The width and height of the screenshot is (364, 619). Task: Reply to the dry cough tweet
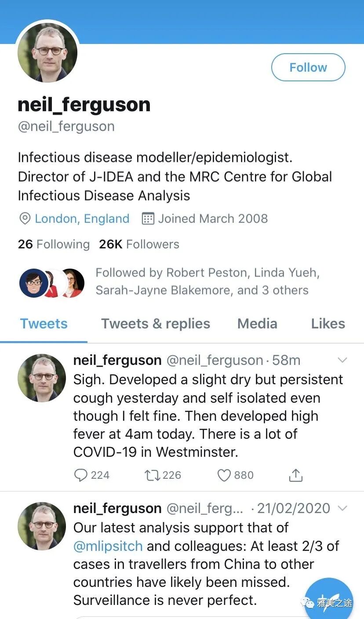(80, 475)
